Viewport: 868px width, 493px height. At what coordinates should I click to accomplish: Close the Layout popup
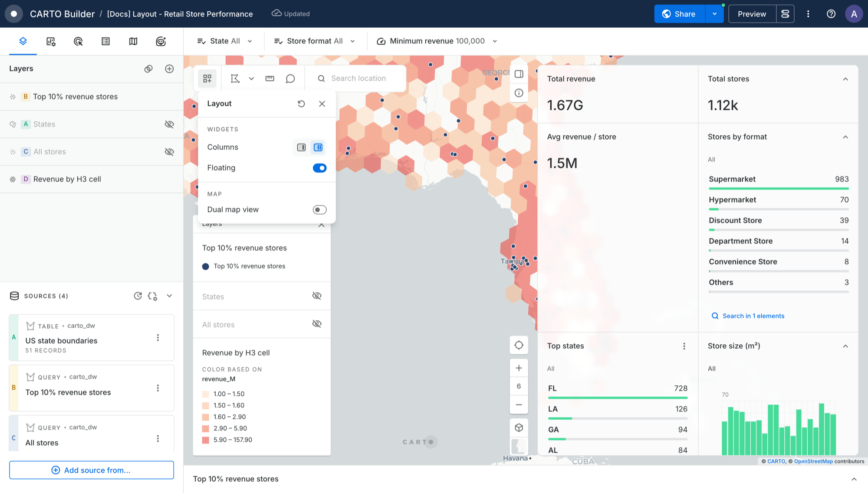[x=322, y=104]
